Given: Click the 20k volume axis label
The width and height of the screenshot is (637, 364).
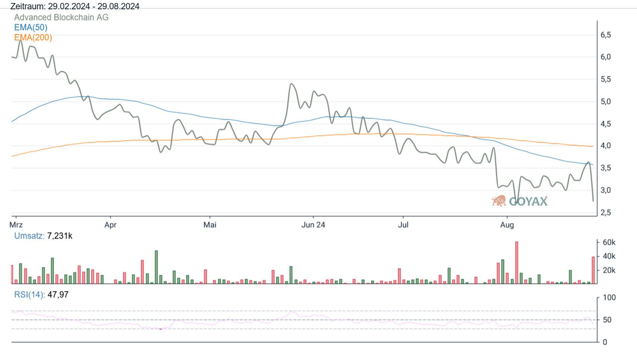Looking at the screenshot, I should (x=609, y=270).
